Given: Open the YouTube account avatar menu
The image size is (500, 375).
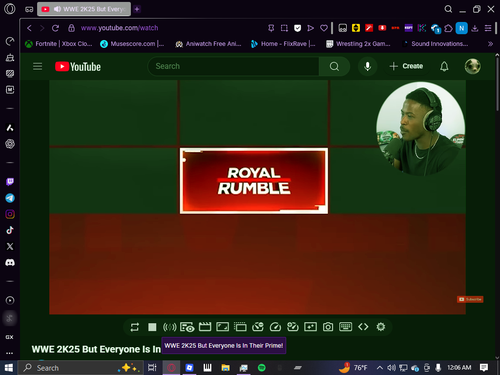Looking at the screenshot, I should [472, 66].
